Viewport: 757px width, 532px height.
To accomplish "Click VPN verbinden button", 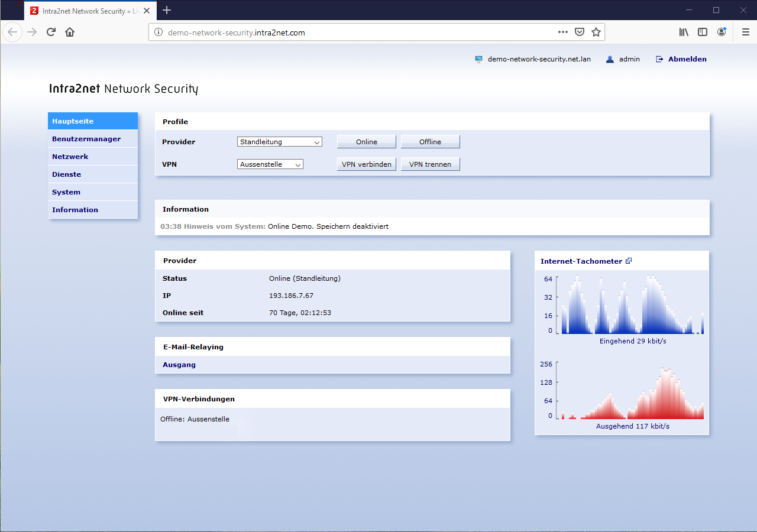I will (x=367, y=164).
